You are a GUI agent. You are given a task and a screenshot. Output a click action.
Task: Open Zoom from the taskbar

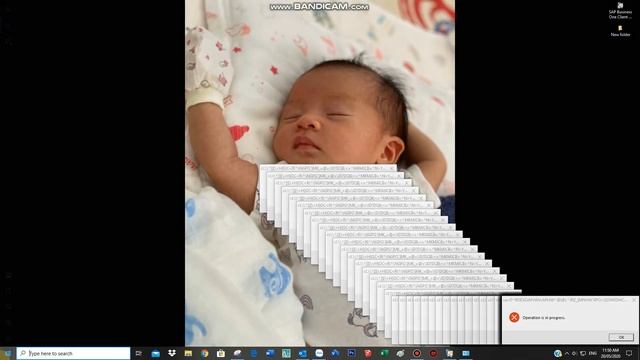pos(319,353)
